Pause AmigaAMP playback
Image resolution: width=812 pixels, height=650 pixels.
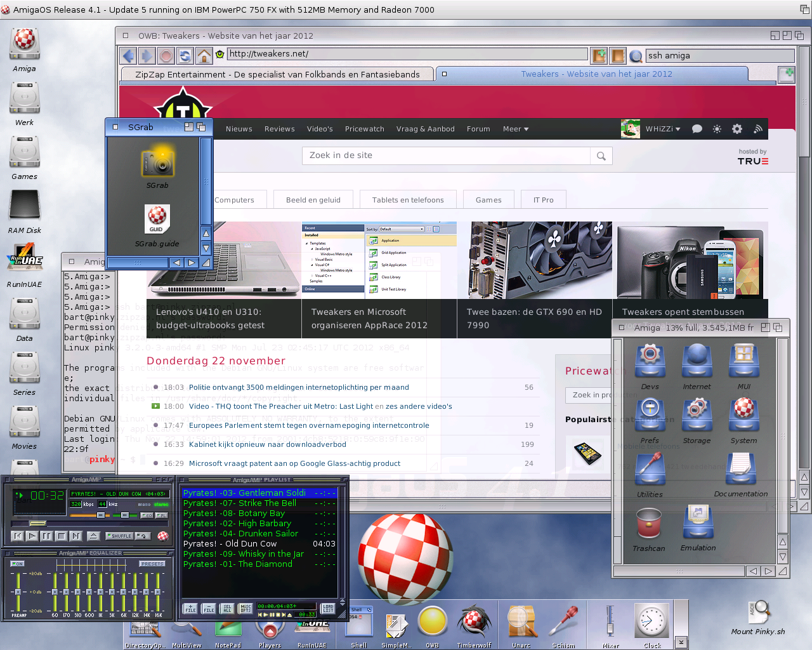pos(46,536)
